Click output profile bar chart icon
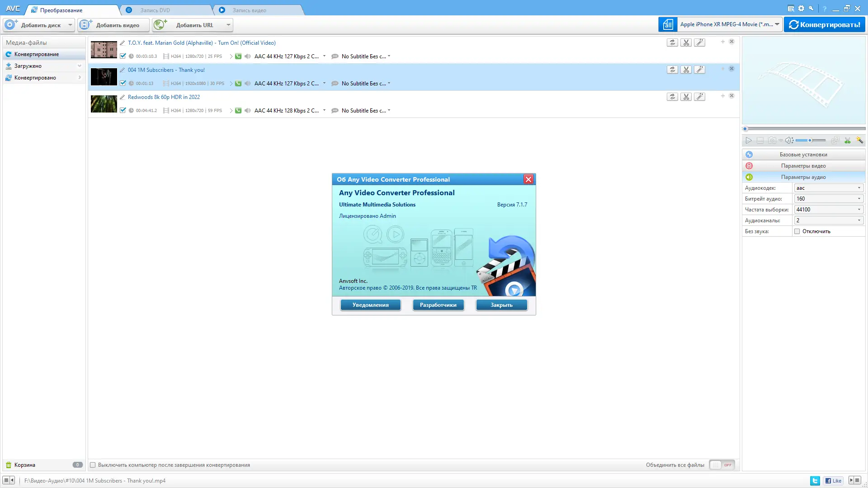Screen dimensions: 868x488 (668, 24)
